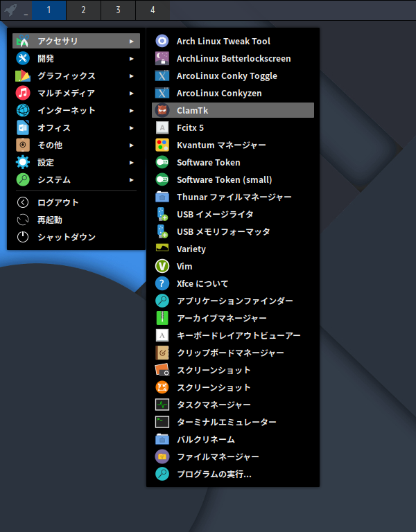Open Fcitx 5 text entry
Image resolution: width=416 pixels, height=532 pixels.
pyautogui.click(x=190, y=128)
